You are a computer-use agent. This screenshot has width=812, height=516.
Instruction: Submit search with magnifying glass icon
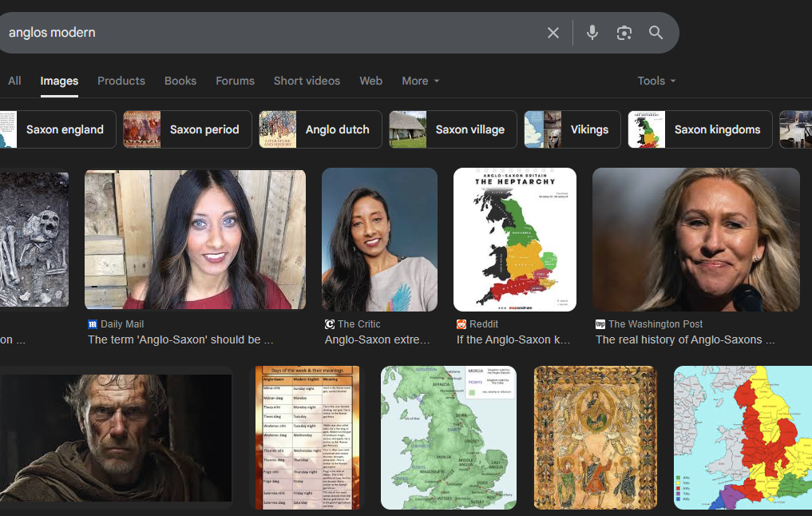pos(656,33)
